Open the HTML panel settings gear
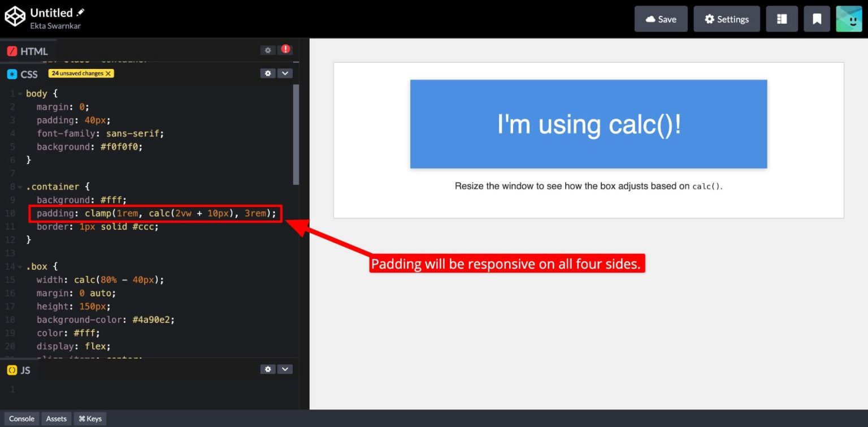The width and height of the screenshot is (868, 427). (267, 50)
